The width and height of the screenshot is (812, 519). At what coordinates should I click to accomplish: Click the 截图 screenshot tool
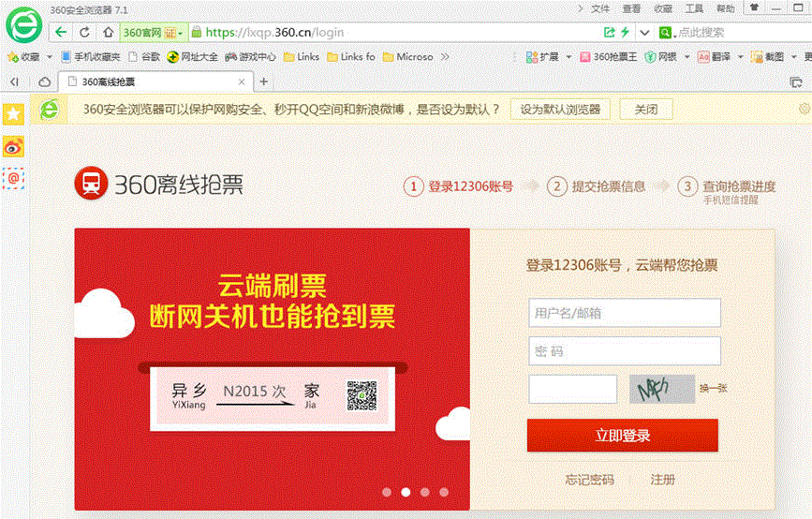point(767,56)
